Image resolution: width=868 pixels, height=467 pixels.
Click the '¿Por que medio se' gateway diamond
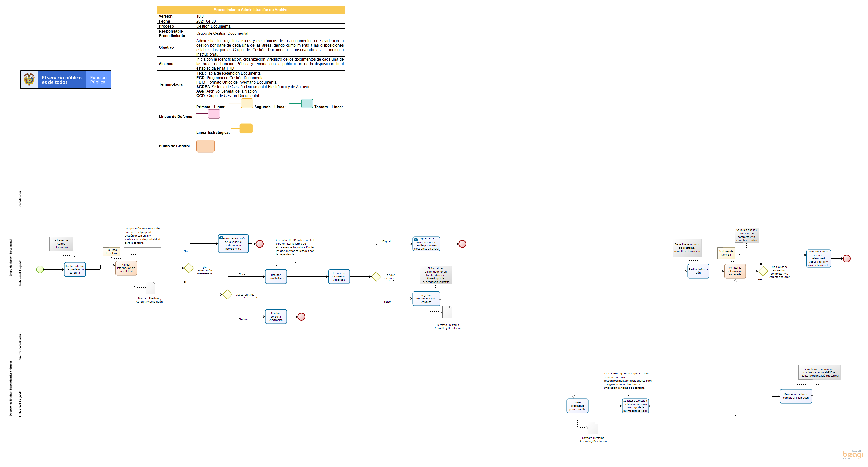pyautogui.click(x=376, y=276)
